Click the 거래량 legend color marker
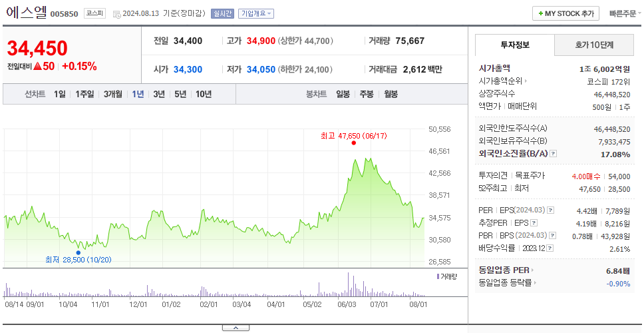This screenshot has width=644, height=333. click(x=438, y=276)
